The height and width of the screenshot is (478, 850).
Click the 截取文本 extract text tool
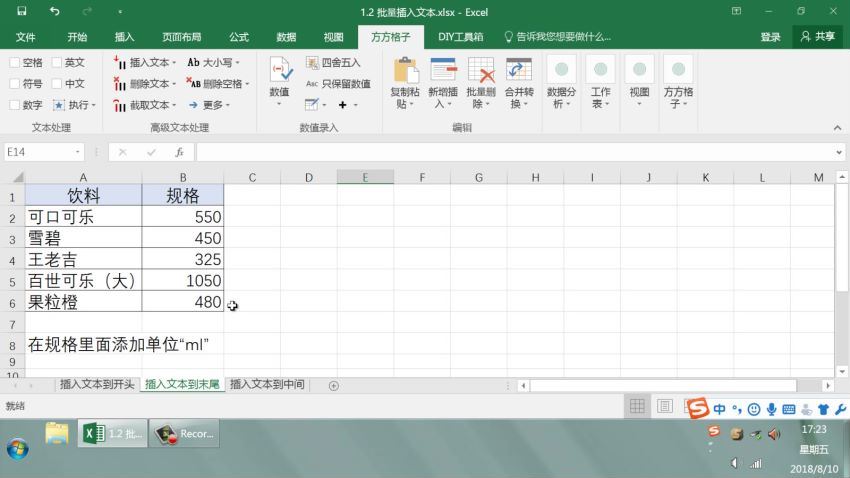pos(145,105)
